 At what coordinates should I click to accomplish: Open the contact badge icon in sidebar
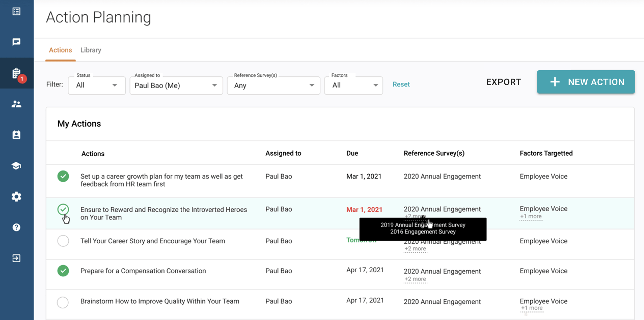16,135
